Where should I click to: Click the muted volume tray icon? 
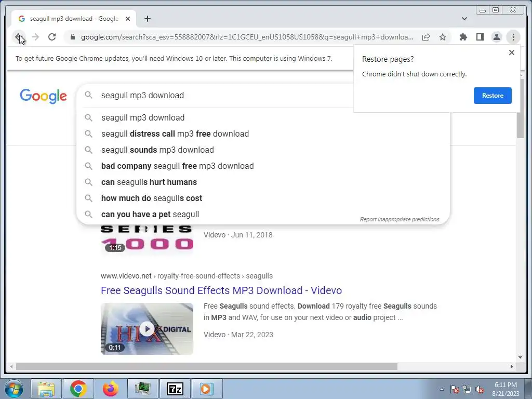480,389
